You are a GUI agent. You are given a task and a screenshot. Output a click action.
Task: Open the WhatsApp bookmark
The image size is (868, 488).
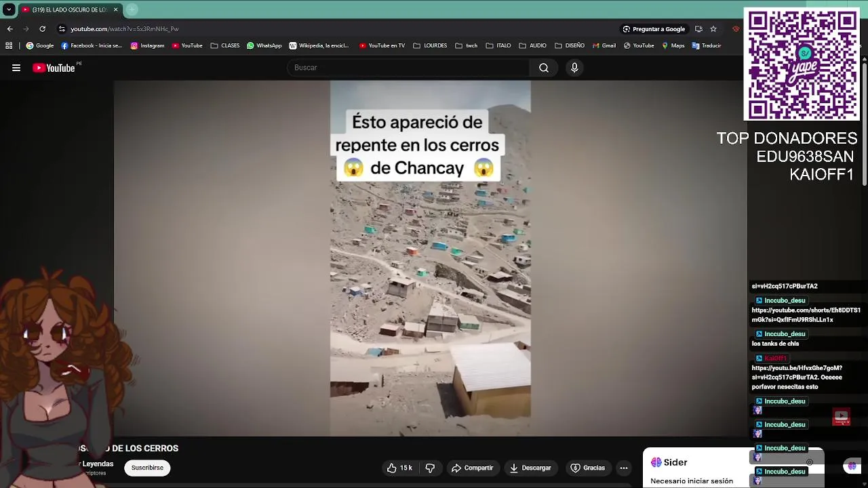click(x=264, y=45)
